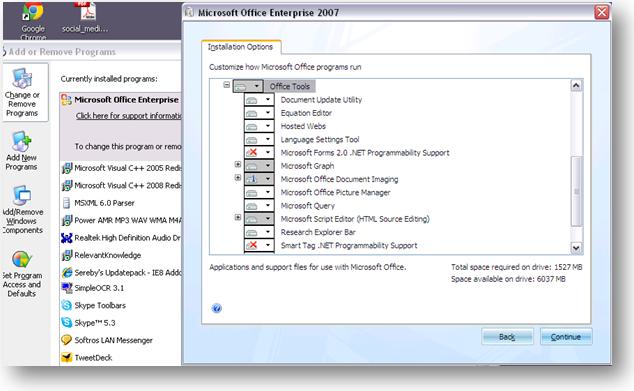Image resolution: width=634 pixels, height=391 pixels.
Task: Select TweetDeck in installed programs list
Action: point(93,357)
